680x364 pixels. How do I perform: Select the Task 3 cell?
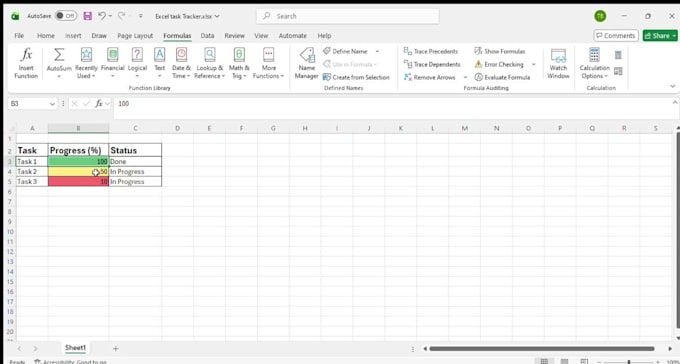point(32,181)
